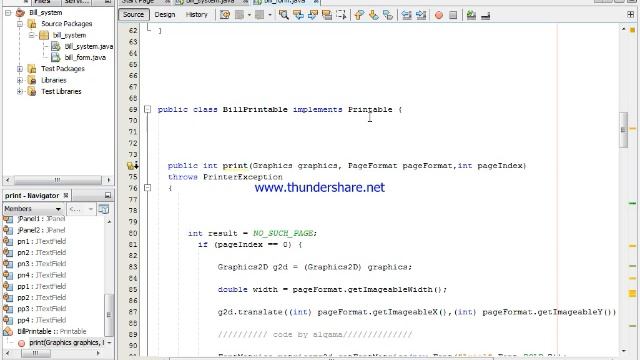
Task: Close the print - Navigator tab
Action: pos(66,195)
